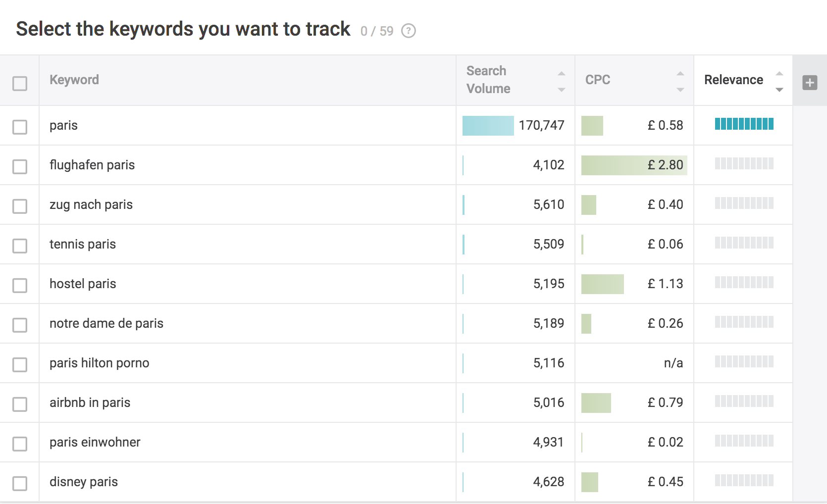Screen dimensions: 827x504
Task: Click CPC bar for flughafen paris
Action: tap(633, 165)
